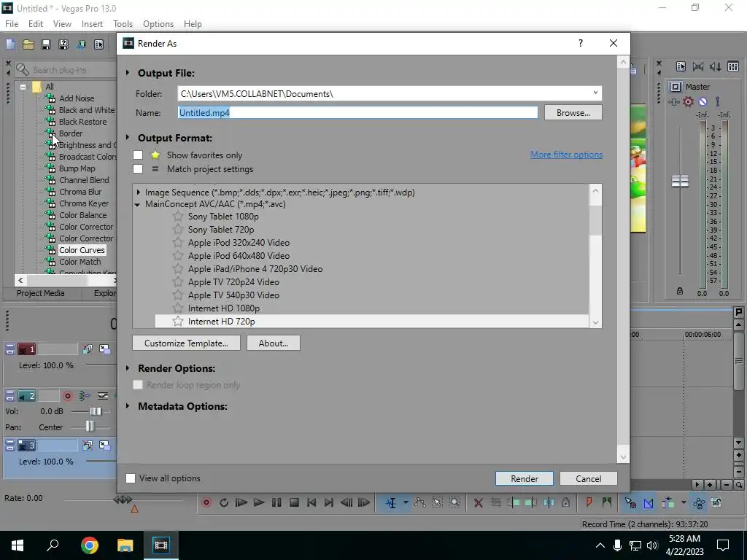Image resolution: width=747 pixels, height=560 pixels.
Task: Click the red X Delete icon in the toolbar
Action: [479, 502]
